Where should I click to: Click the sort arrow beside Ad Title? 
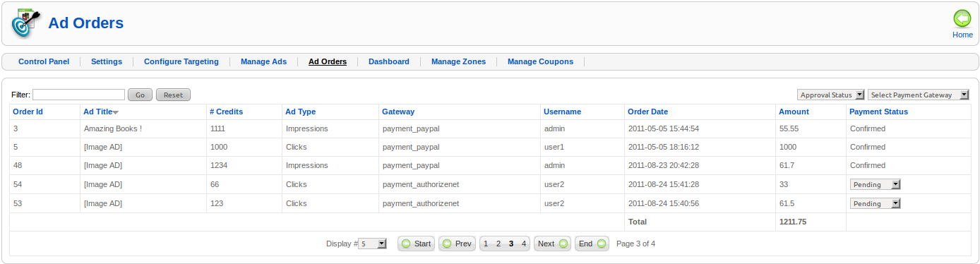point(116,112)
